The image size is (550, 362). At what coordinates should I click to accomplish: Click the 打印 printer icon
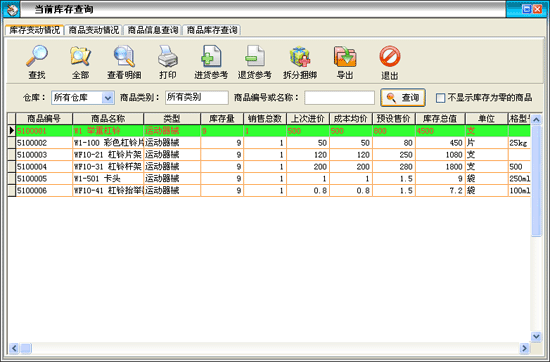168,56
